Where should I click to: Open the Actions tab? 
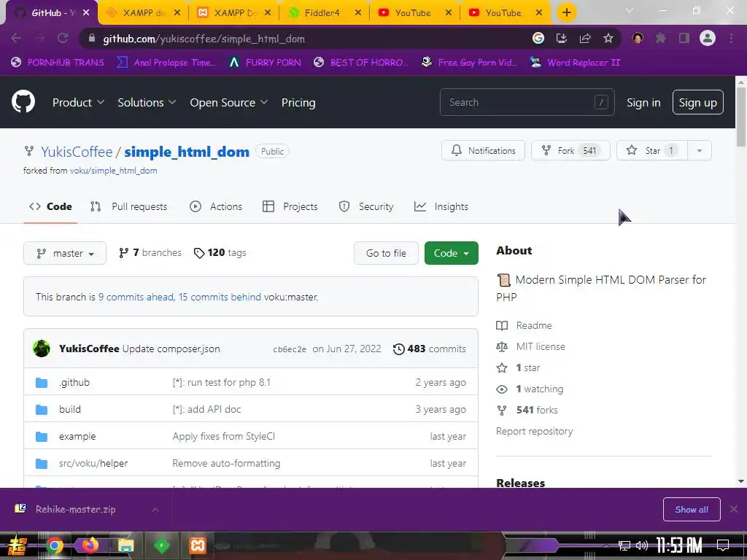(216, 206)
